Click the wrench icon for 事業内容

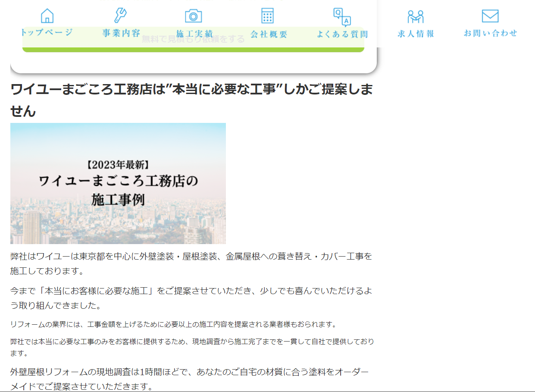120,16
